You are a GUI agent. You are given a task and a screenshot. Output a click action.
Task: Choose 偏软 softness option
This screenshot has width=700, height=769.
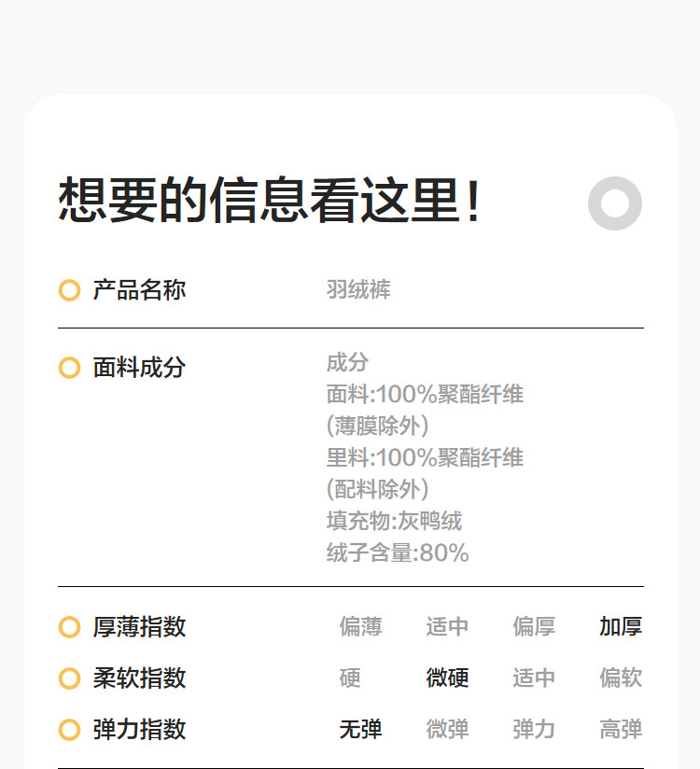tap(621, 678)
